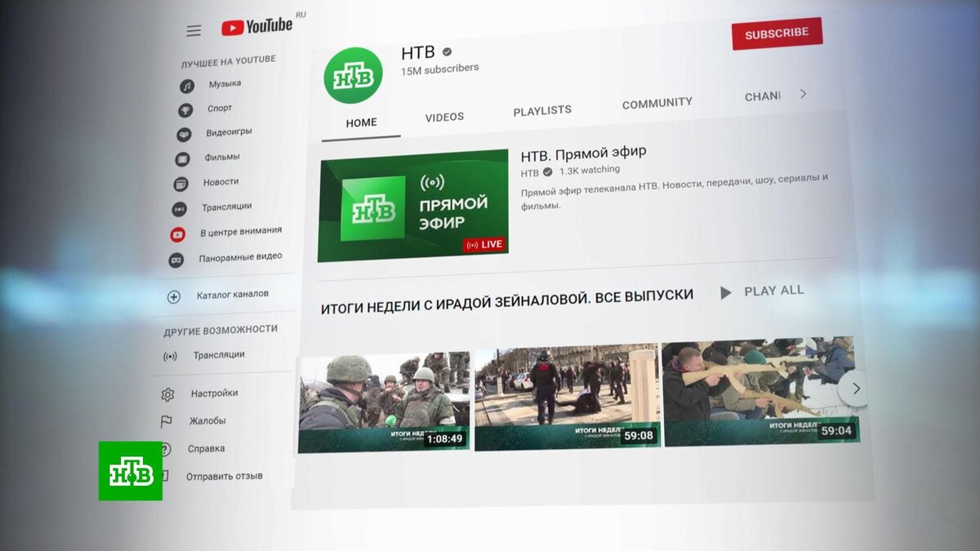Click the Фильмы film icon
This screenshot has width=980, height=551.
coord(182,159)
